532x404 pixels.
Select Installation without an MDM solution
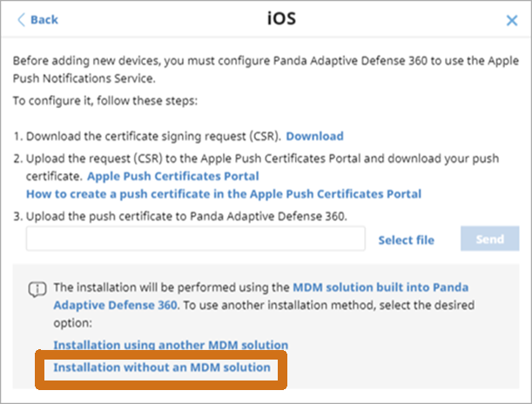[x=162, y=367]
